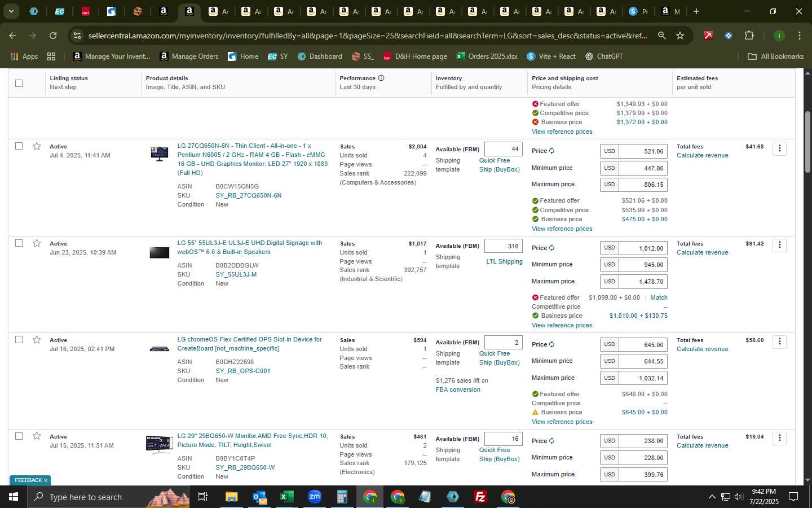The image size is (812, 508).
Task: View reference prices for the 645.00 listing
Action: click(x=562, y=422)
